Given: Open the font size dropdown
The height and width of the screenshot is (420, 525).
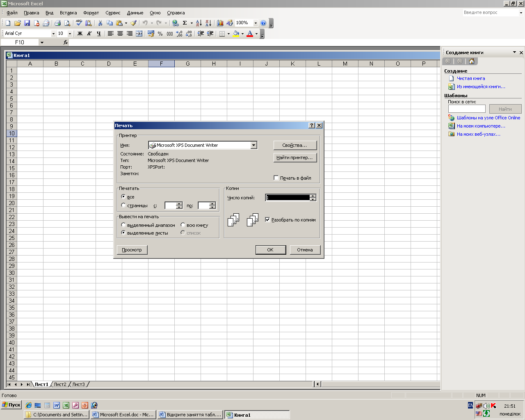Looking at the screenshot, I should (x=70, y=34).
